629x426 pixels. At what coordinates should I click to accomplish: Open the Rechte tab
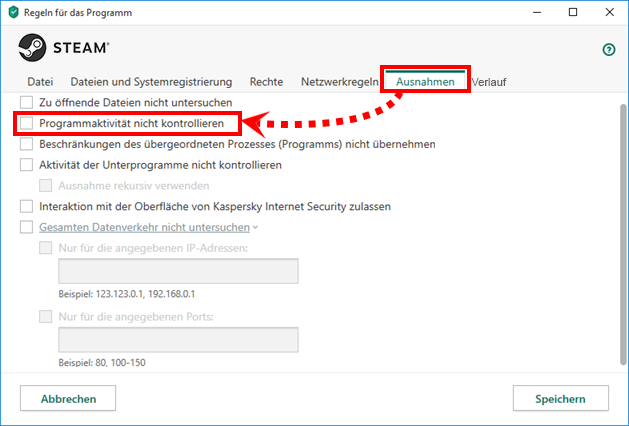[266, 82]
